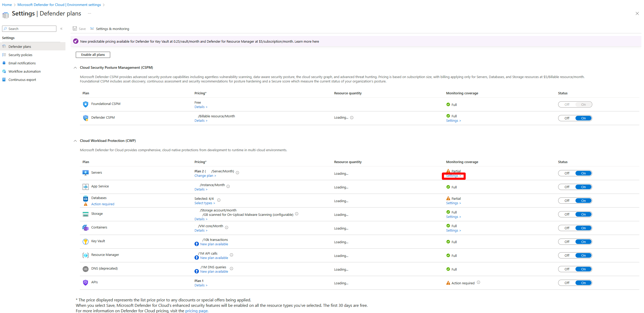Click info icon beside Servers Plan 2 pricing
Image resolution: width=644 pixels, height=313 pixels.
coord(237,173)
